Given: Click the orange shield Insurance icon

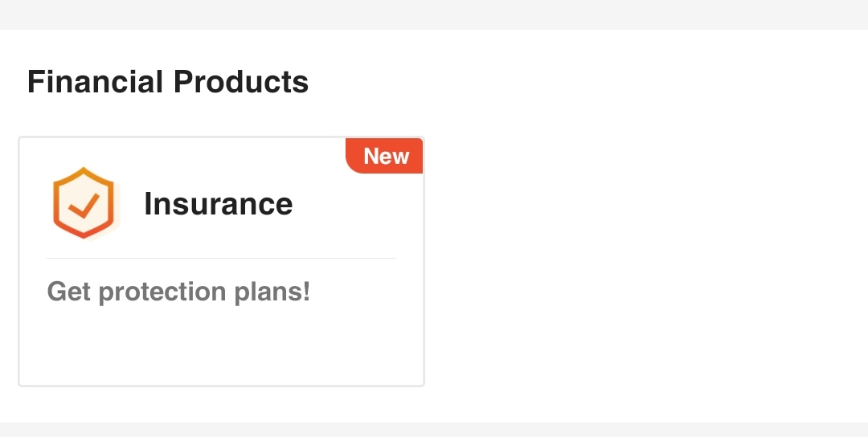Looking at the screenshot, I should coord(84,202).
